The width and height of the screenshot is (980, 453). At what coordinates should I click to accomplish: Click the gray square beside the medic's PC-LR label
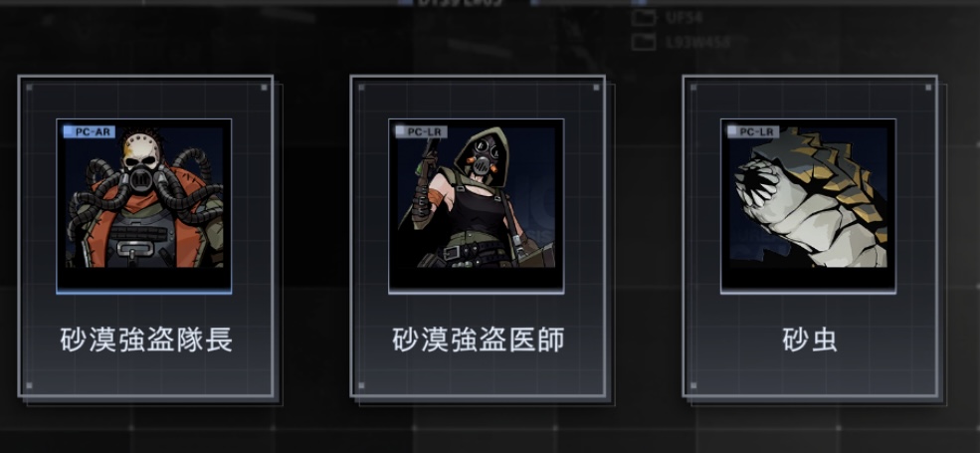(x=401, y=131)
